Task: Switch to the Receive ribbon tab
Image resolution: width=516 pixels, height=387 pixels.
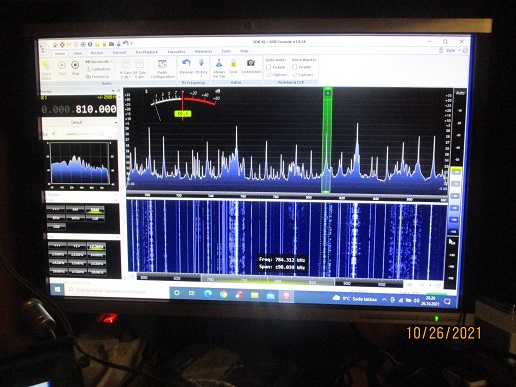Action: (x=97, y=53)
